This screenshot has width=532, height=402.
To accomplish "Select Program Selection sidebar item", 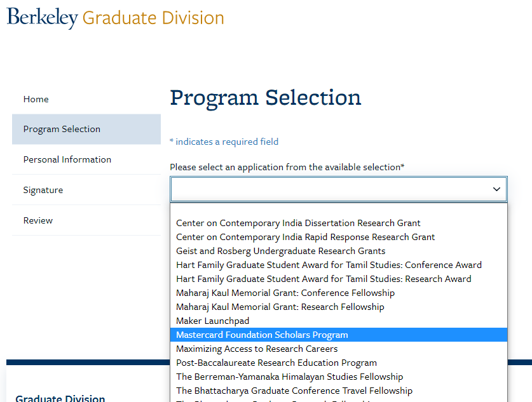I will 62,129.
